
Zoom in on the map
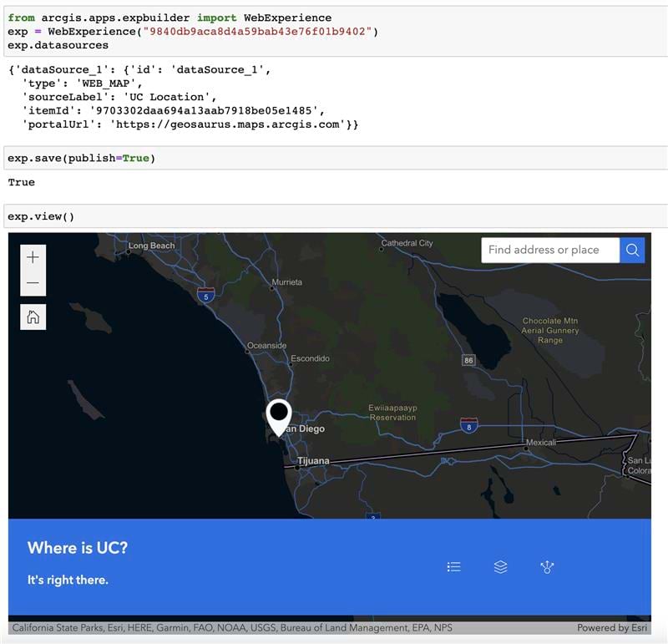click(x=33, y=257)
